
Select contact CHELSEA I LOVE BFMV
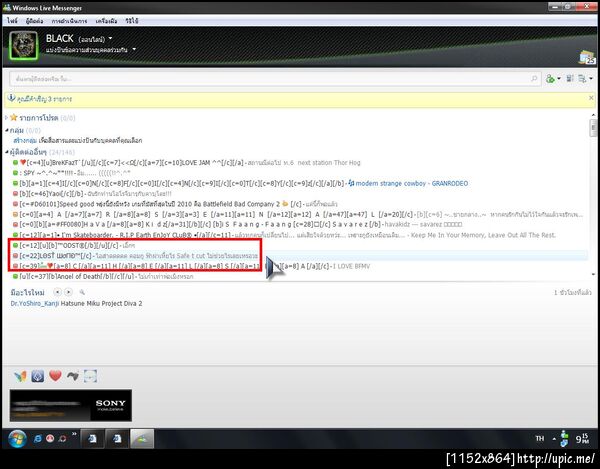pos(191,266)
